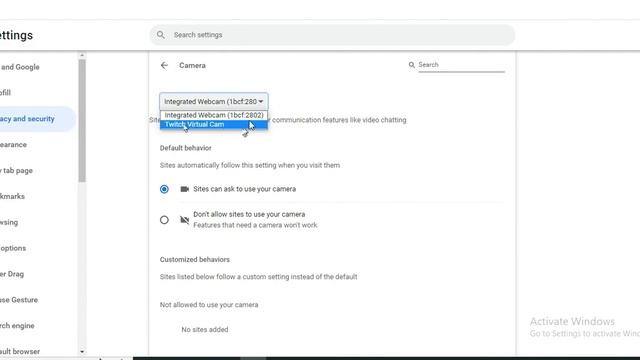Image resolution: width=640 pixels, height=360 pixels.
Task: Open the Browsing sidebar item
Action: click(9, 222)
